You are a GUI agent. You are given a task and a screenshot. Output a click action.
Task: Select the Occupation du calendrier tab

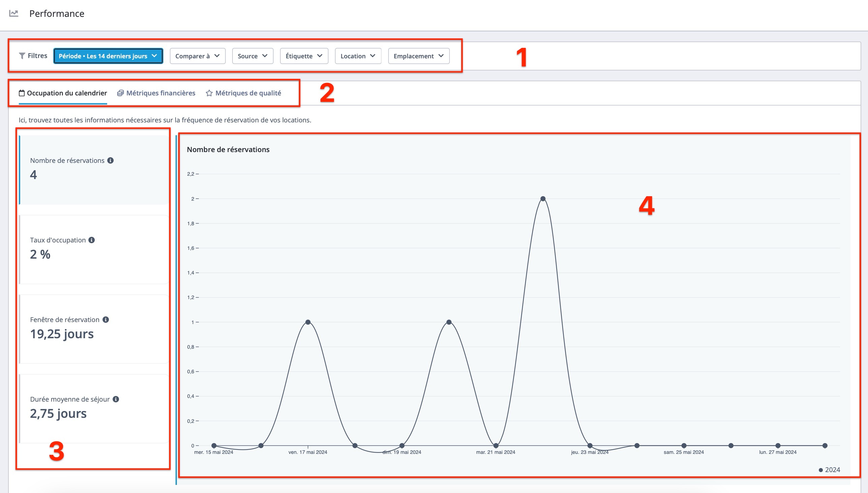coord(67,93)
